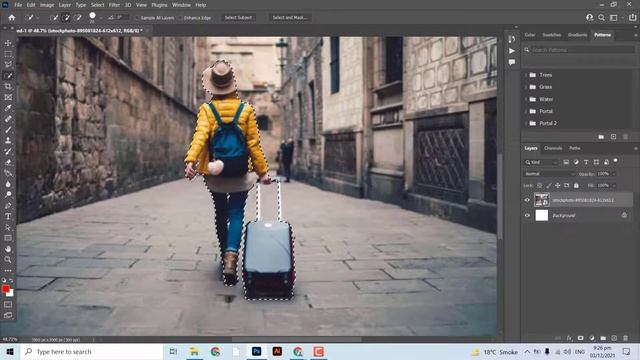Open the brush size picker dropdown
640x360 pixels.
point(101,18)
